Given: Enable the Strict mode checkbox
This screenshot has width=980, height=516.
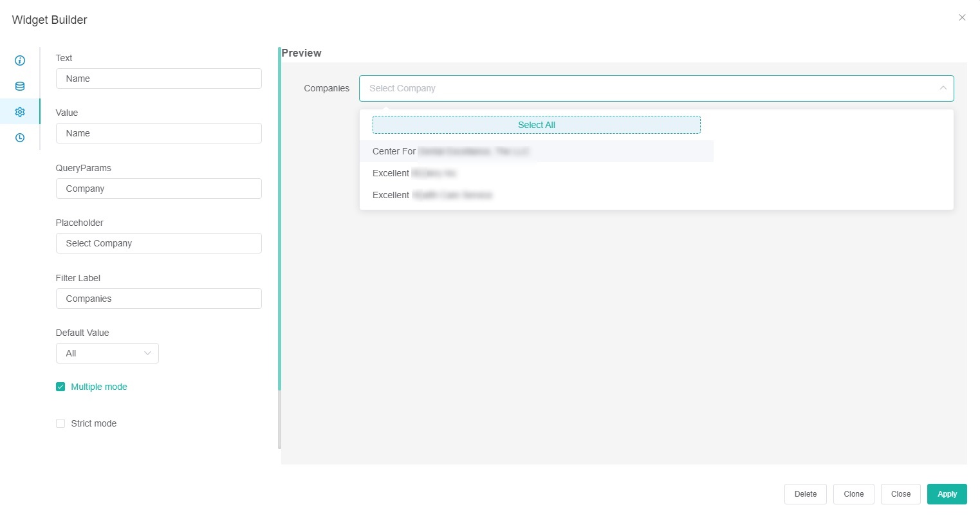Looking at the screenshot, I should [x=60, y=423].
